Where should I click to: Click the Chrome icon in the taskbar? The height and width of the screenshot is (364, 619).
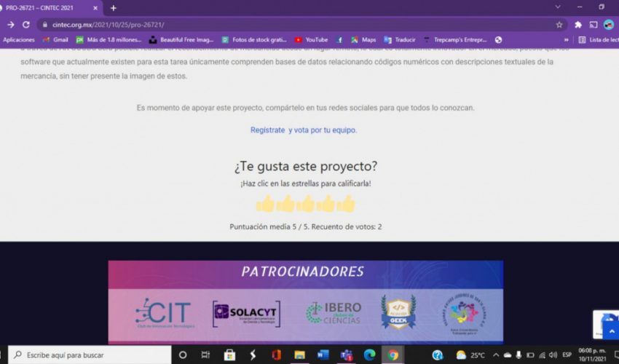393,355
